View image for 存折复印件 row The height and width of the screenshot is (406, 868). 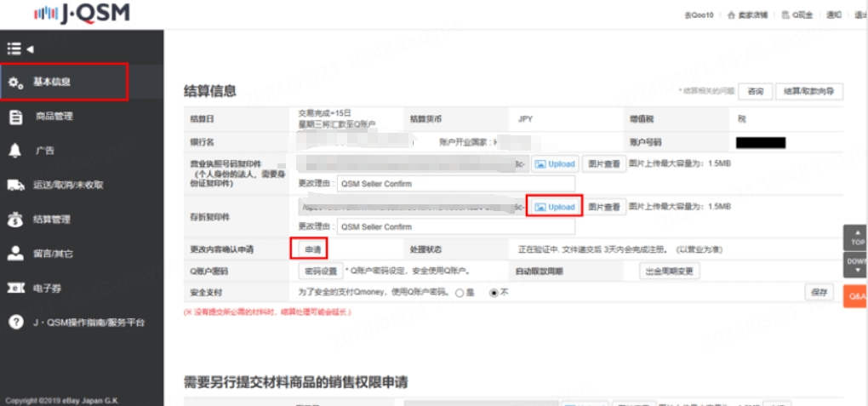[604, 207]
